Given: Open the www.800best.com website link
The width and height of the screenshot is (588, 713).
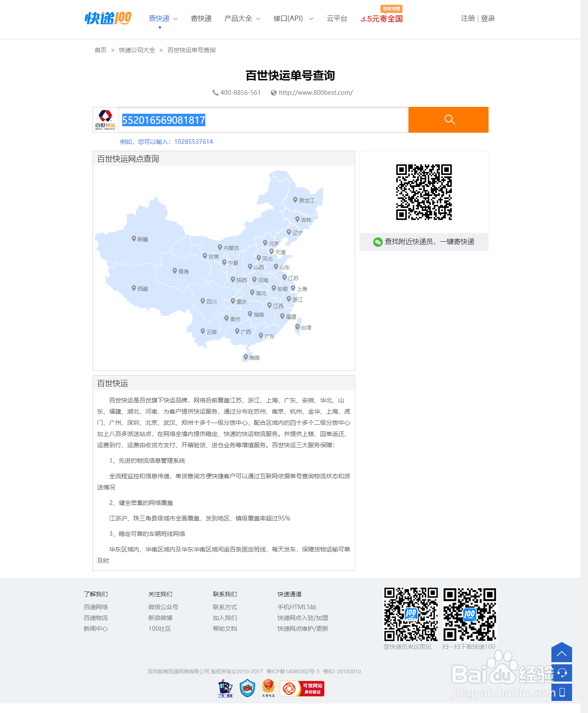Looking at the screenshot, I should pyautogui.click(x=316, y=93).
